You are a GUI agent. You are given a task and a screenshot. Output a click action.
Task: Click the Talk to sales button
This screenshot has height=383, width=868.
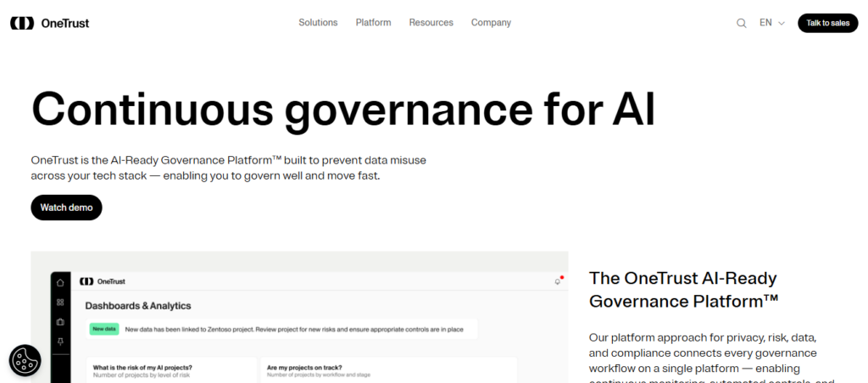coord(827,23)
